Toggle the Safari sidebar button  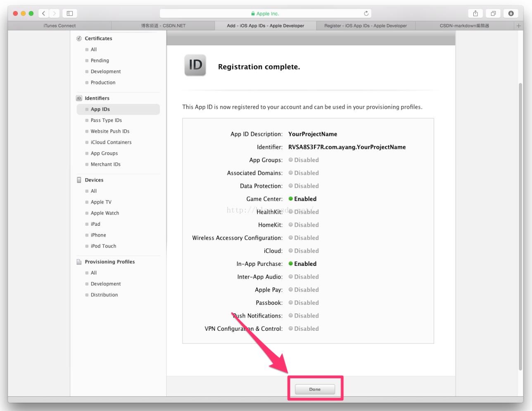point(70,13)
